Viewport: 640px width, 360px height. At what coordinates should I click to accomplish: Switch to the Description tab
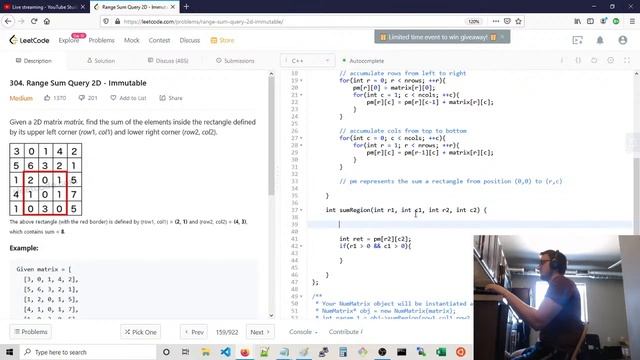(34, 61)
